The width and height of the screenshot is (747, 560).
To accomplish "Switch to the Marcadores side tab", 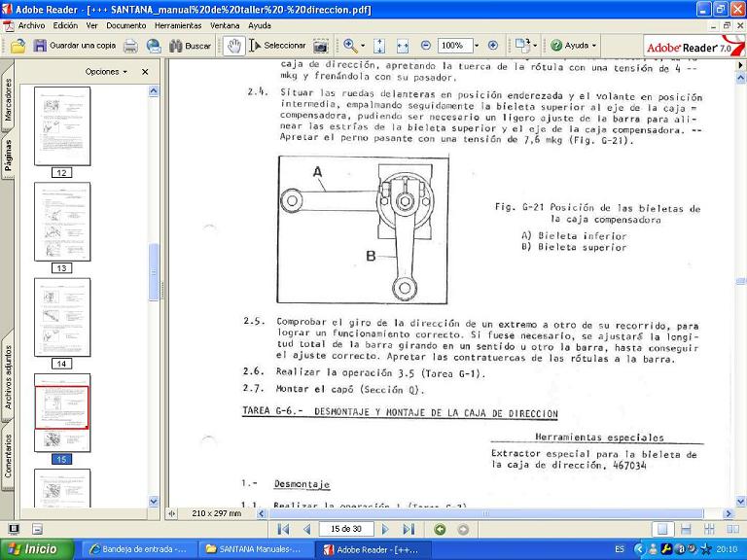I will [8, 101].
